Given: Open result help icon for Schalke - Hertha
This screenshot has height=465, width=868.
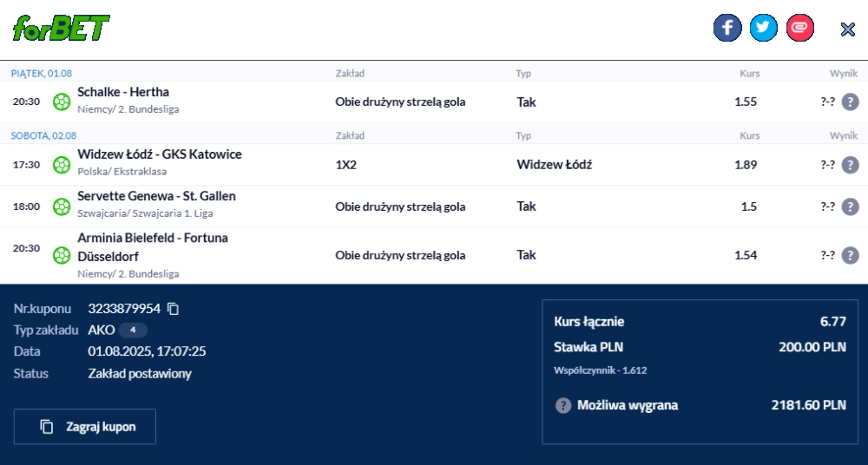Looking at the screenshot, I should click(x=851, y=102).
